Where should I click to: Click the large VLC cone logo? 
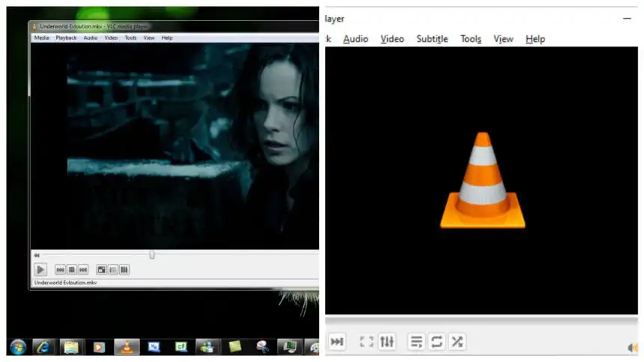[482, 180]
